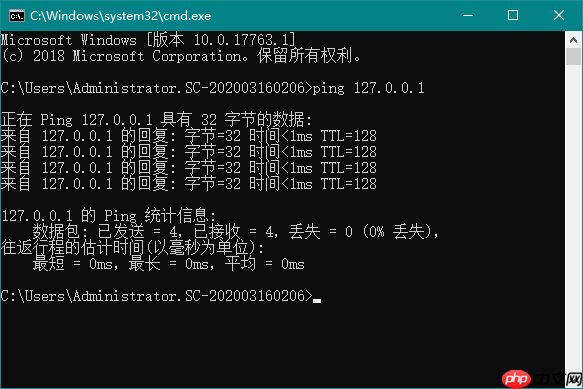This screenshot has width=583, height=389.
Task: Click the '往返行程的估计时间(以毫秒为单位)' line
Action: coord(132,248)
